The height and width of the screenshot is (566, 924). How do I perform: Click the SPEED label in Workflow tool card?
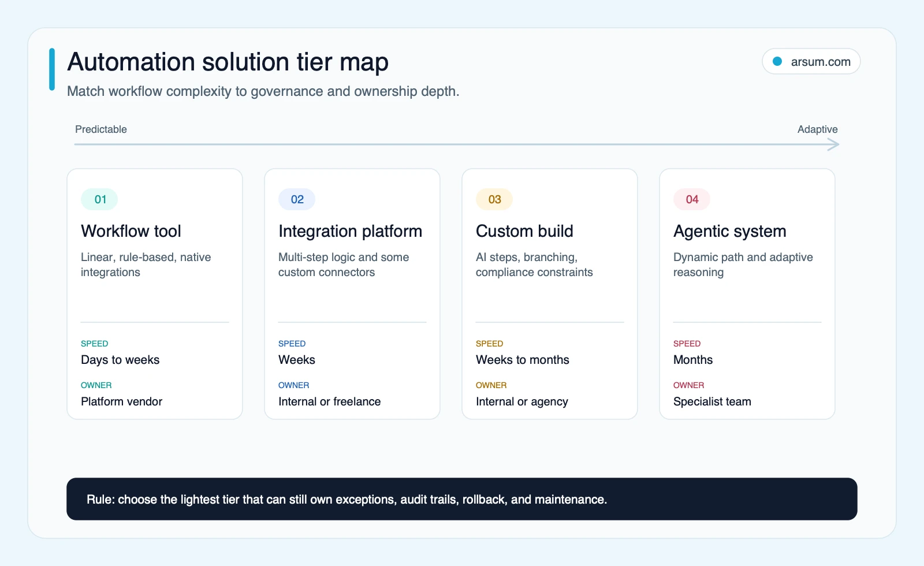tap(95, 344)
